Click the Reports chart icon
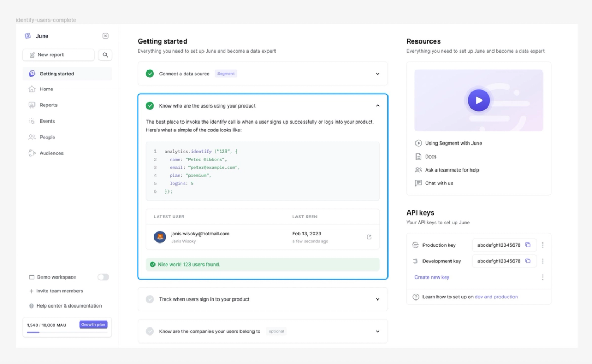The image size is (592, 364). (x=32, y=105)
